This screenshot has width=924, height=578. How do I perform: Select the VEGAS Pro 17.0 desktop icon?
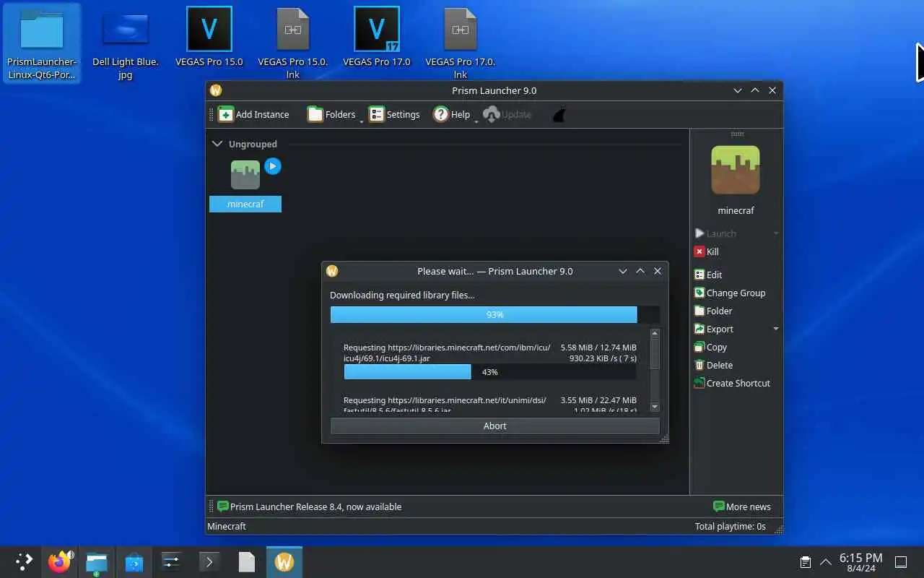point(377,38)
